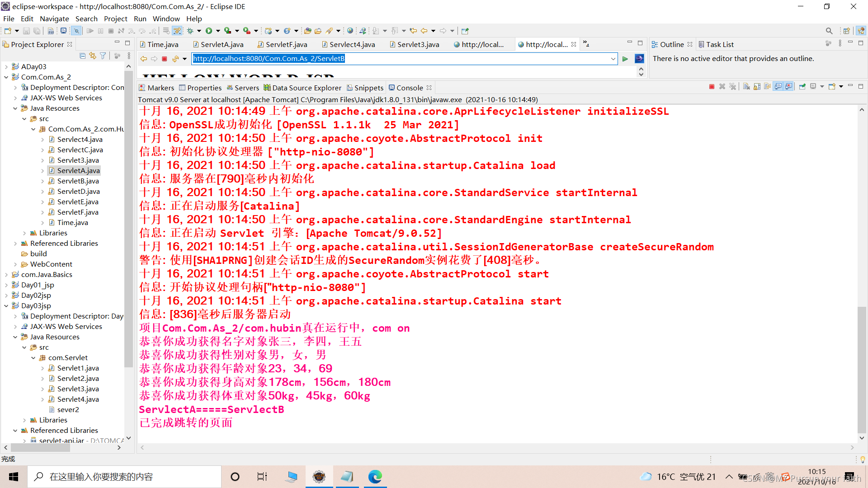The width and height of the screenshot is (868, 488).
Task: Open Microsoft Edge from the taskbar
Action: click(375, 477)
